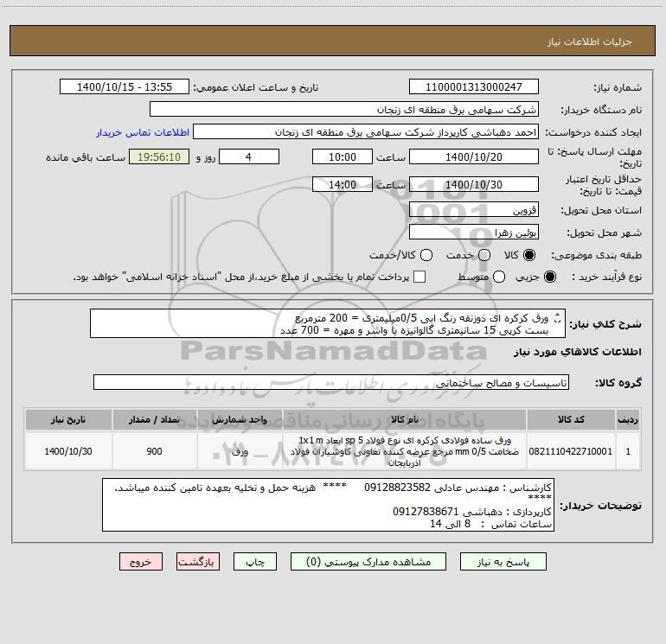Select the جزیی purchase type radio
Viewport: 666px width, 644px height.
(550, 277)
